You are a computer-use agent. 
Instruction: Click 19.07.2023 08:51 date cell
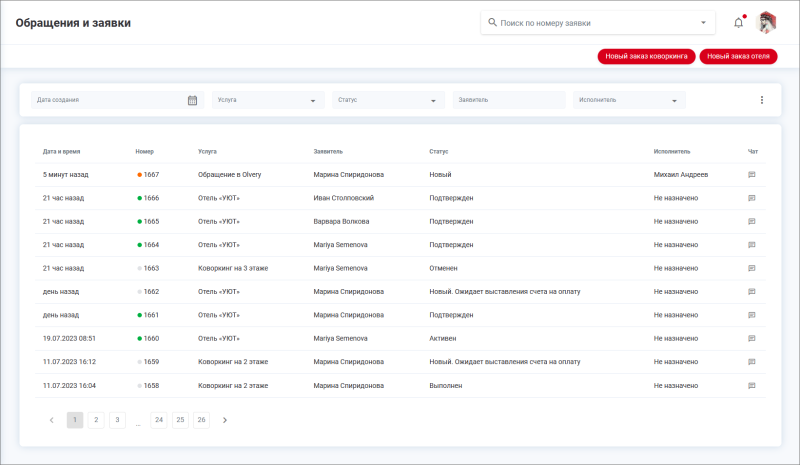coord(69,338)
